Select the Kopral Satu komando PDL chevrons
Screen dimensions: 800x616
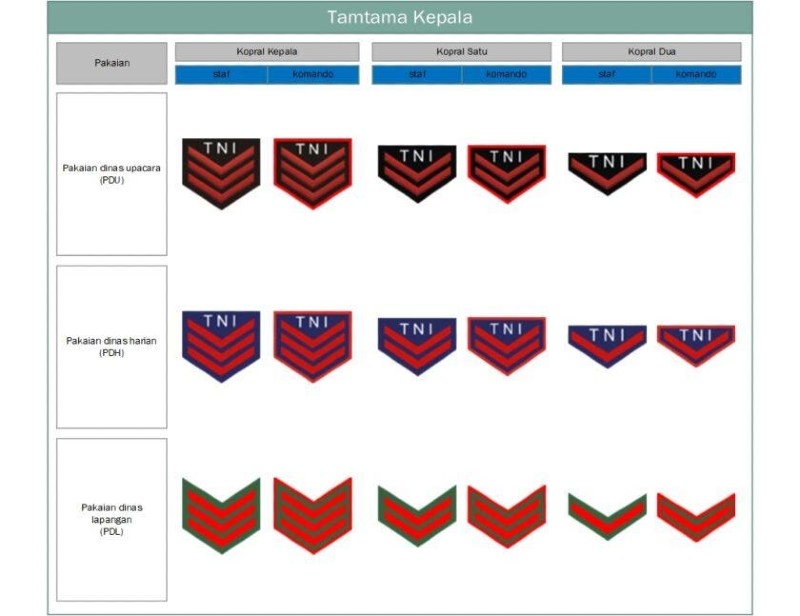coord(507,516)
